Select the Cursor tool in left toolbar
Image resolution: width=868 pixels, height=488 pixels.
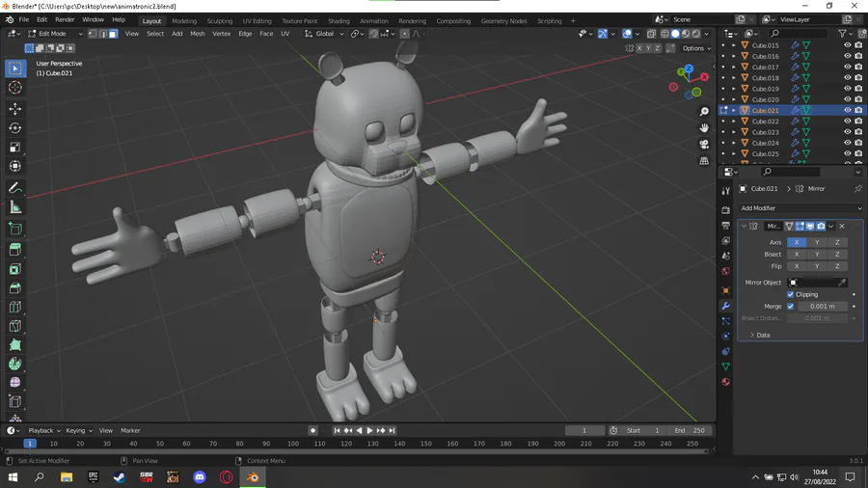(x=14, y=88)
